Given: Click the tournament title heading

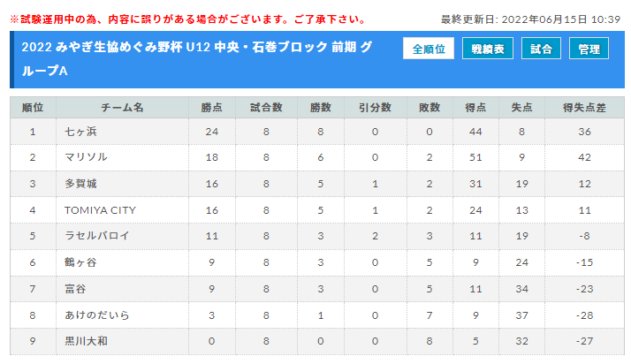Looking at the screenshot, I should (x=197, y=58).
